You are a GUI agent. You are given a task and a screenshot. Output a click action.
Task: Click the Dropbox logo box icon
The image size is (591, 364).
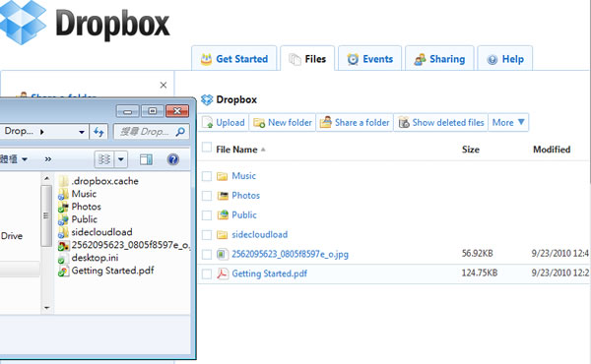tap(23, 22)
